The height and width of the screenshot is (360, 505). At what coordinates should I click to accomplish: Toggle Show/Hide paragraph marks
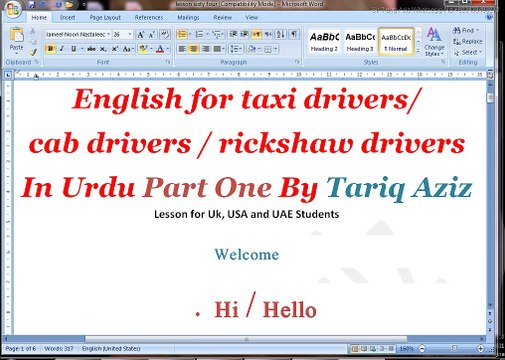coord(294,34)
